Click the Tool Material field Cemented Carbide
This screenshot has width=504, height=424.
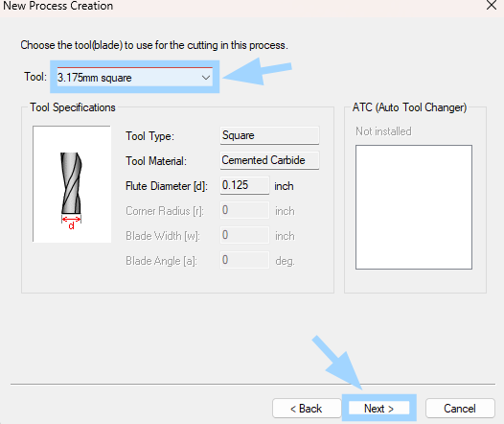click(269, 160)
